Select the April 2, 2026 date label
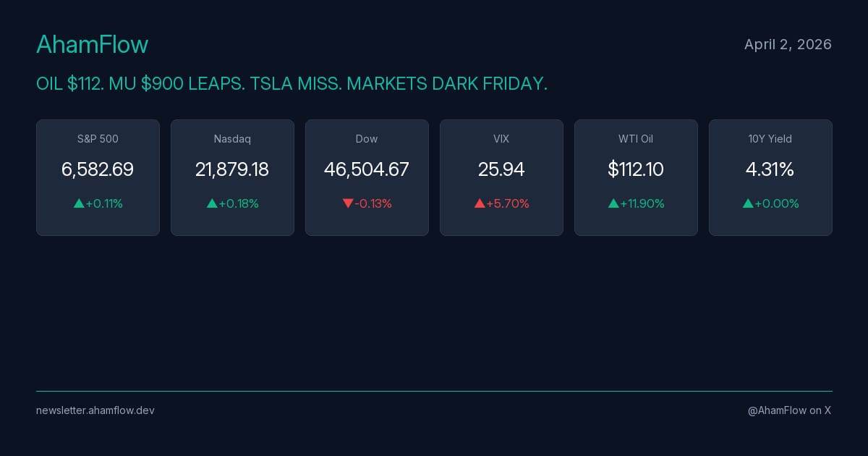868x456 pixels. click(x=788, y=44)
